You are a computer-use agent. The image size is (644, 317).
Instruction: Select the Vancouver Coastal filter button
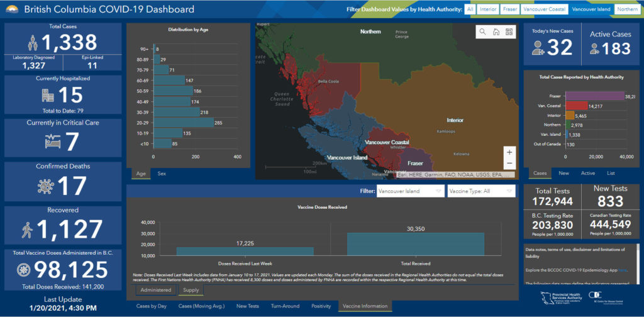pyautogui.click(x=545, y=9)
